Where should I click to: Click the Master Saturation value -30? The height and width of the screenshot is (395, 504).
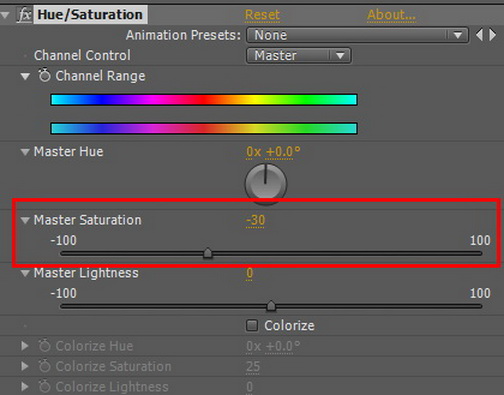point(255,220)
